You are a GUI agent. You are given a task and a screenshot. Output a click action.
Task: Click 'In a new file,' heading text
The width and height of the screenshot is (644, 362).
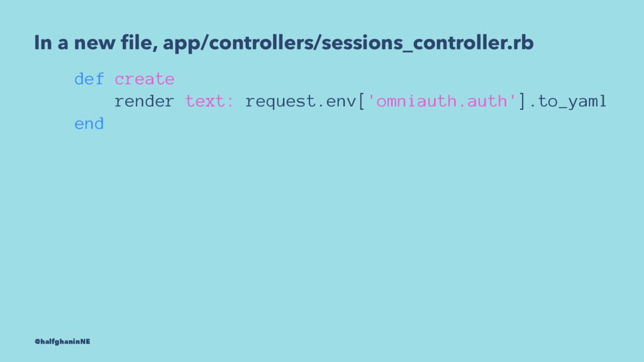click(x=96, y=43)
